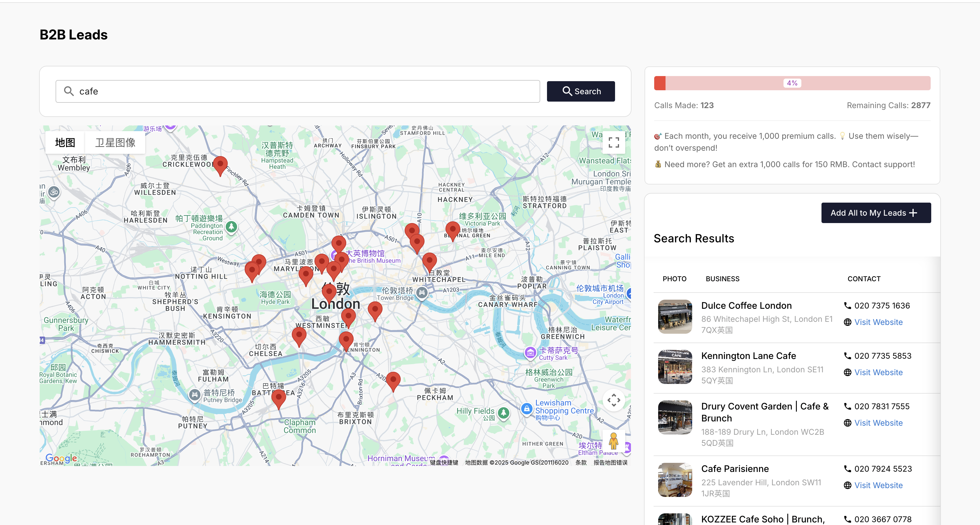Click the Cafe Parisienne business name
The image size is (980, 525).
735,469
